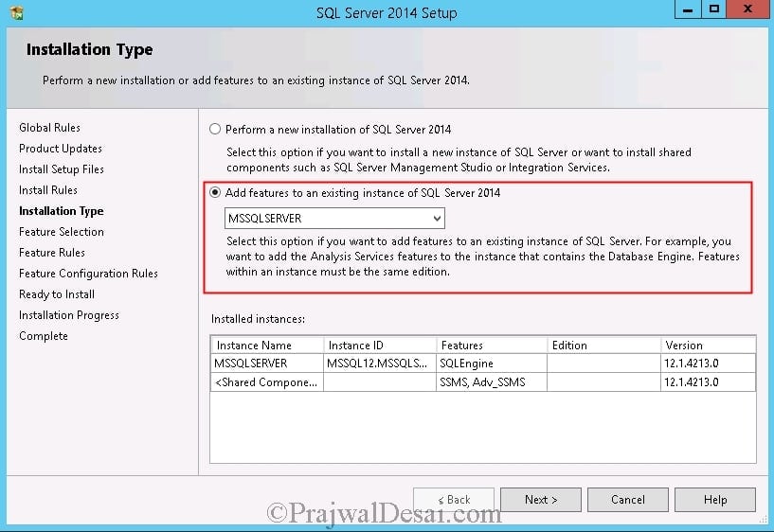Click version 12.1.4213.0 in Shared Components row
The height and width of the screenshot is (532, 774).
[x=708, y=382]
